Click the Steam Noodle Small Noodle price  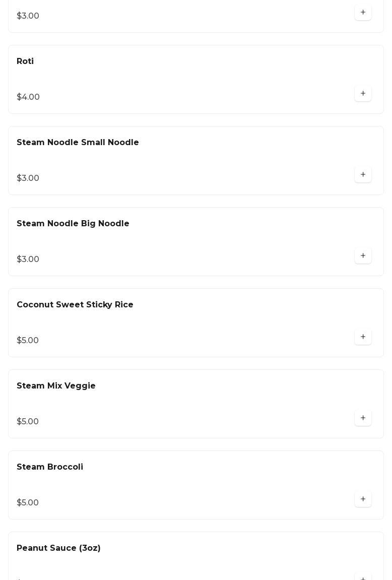pos(28,178)
